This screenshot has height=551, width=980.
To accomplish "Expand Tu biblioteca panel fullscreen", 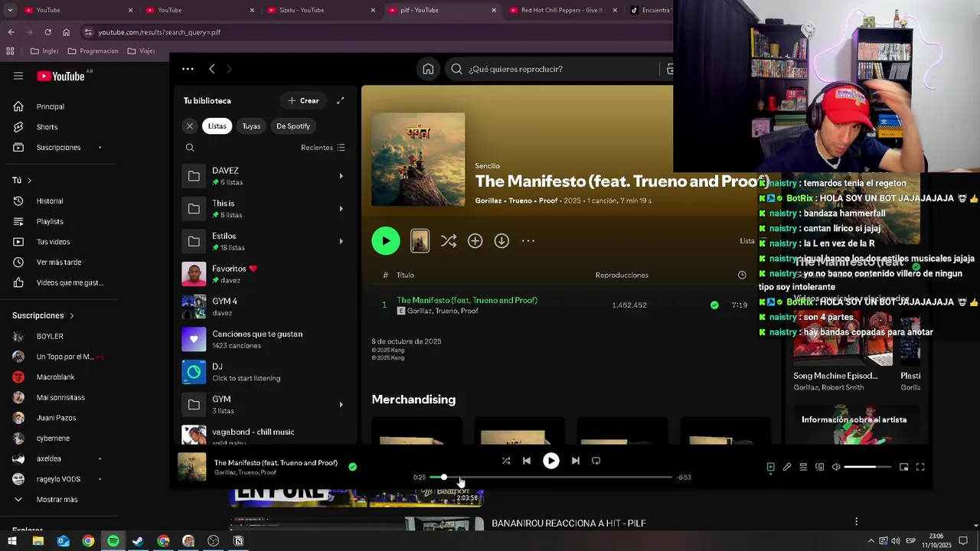I will 341,100.
